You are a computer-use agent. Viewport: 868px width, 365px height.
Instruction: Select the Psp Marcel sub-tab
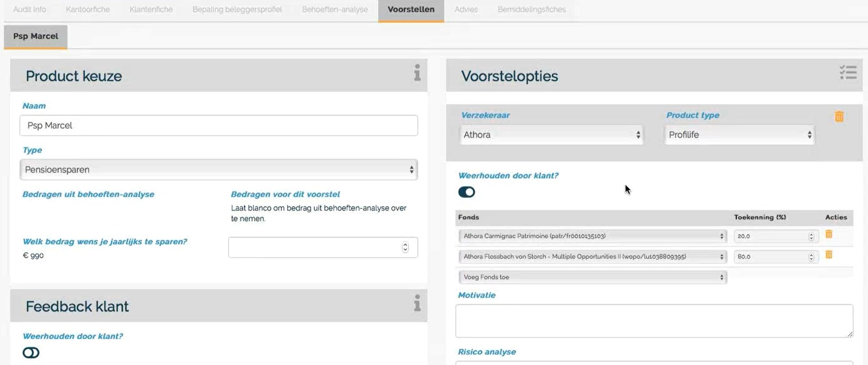point(36,36)
